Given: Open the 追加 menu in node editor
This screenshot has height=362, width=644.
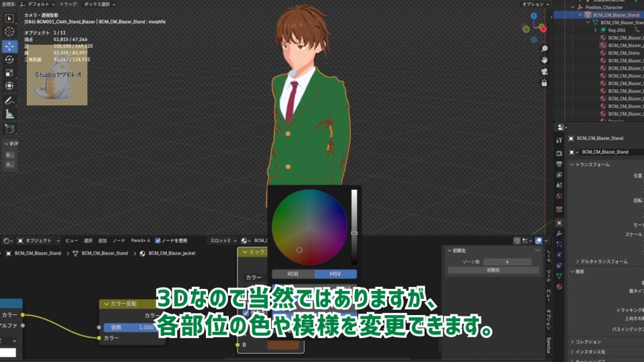Looking at the screenshot, I should click(x=103, y=241).
